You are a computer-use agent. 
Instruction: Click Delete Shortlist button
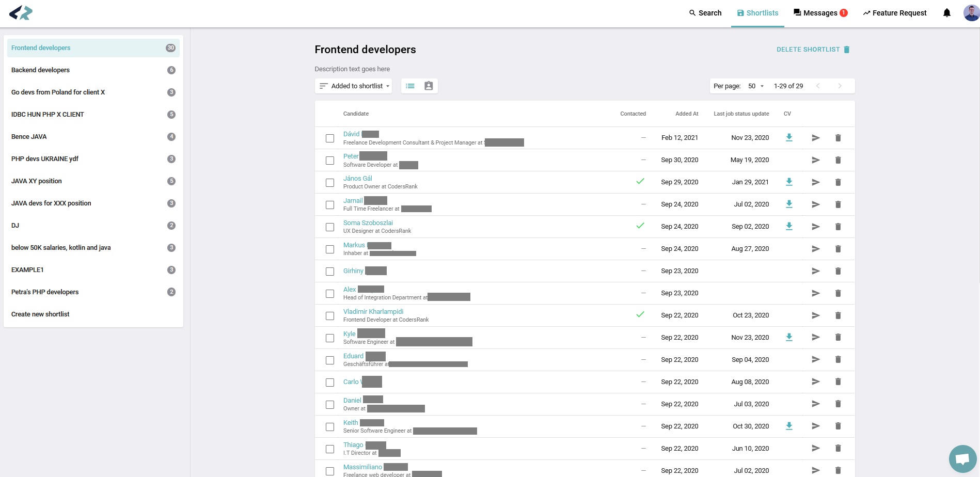click(813, 50)
